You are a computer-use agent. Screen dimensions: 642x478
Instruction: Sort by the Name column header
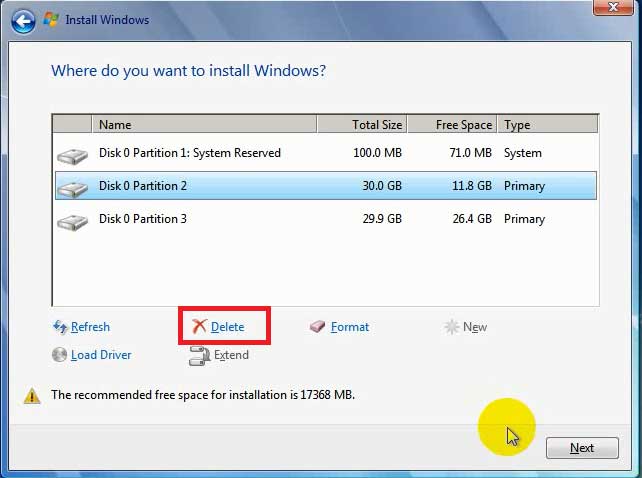click(205, 125)
